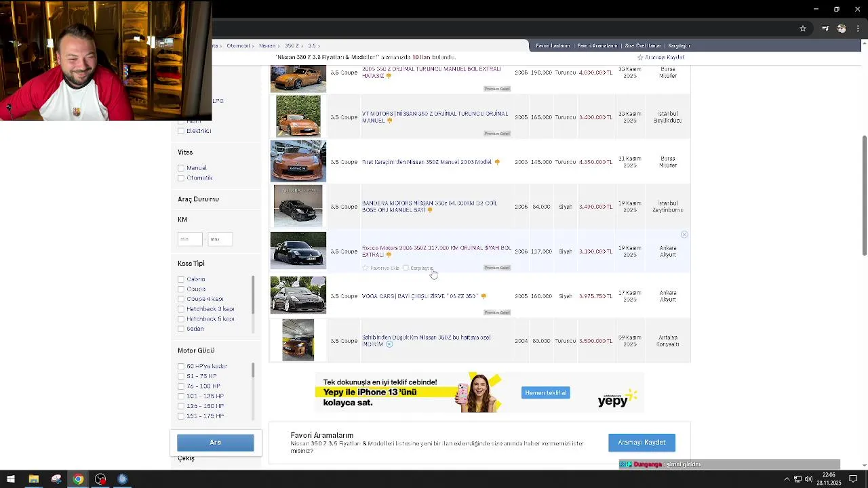Image resolution: width=868 pixels, height=488 pixels.
Task: Open the VOGA CARS listing title
Action: (x=420, y=296)
